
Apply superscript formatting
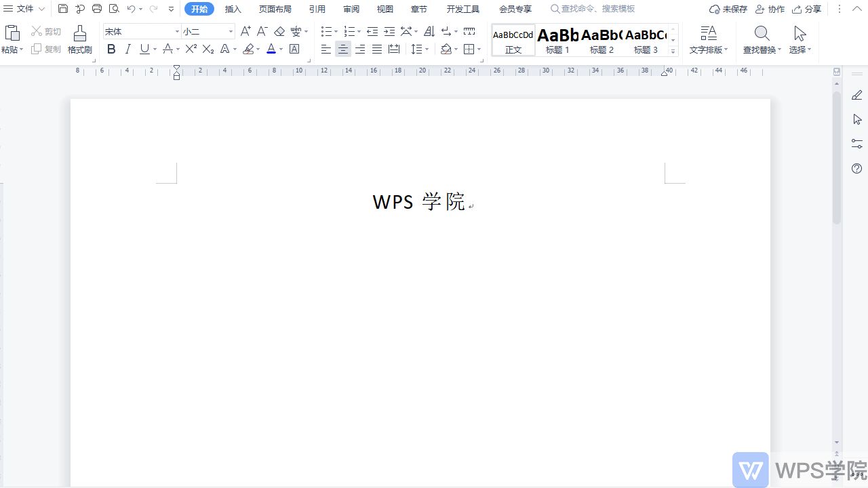point(191,49)
